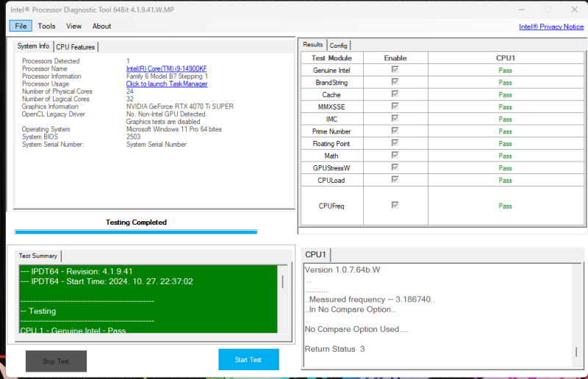Select the CPU1 output tab

pyautogui.click(x=315, y=255)
